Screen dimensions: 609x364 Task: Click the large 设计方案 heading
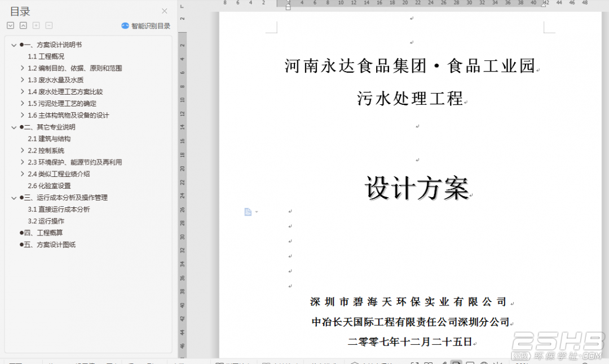tap(417, 188)
